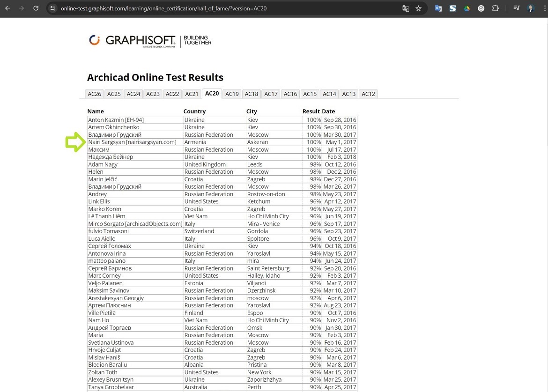Open the media controls playlist icon
Viewport: 548px width, 392px height.
(516, 8)
